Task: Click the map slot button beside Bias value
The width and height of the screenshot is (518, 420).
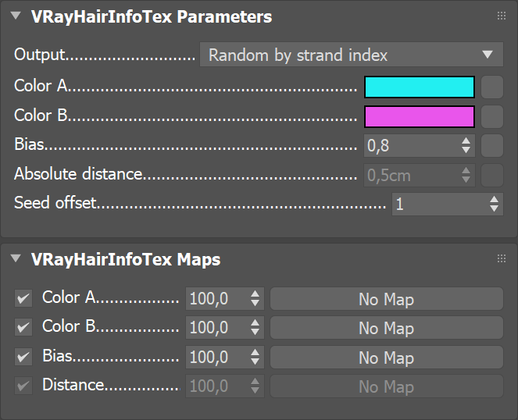Action: point(492,146)
